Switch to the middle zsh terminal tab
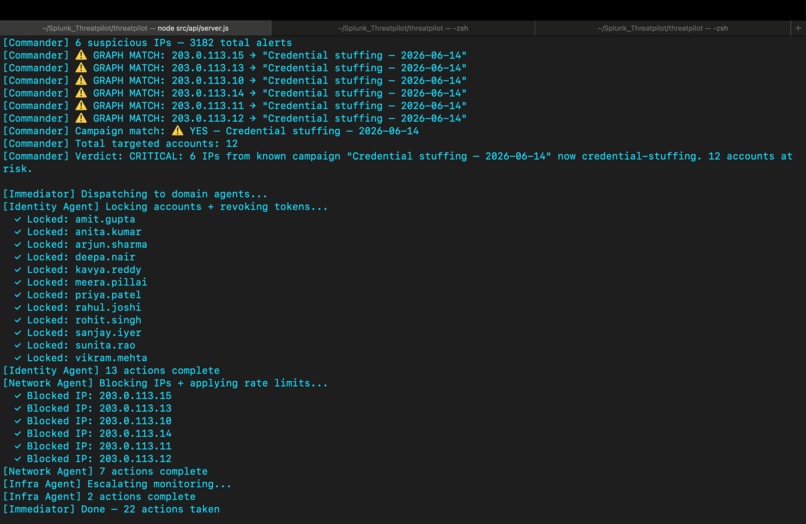The height and width of the screenshot is (524, 806). coord(403,28)
